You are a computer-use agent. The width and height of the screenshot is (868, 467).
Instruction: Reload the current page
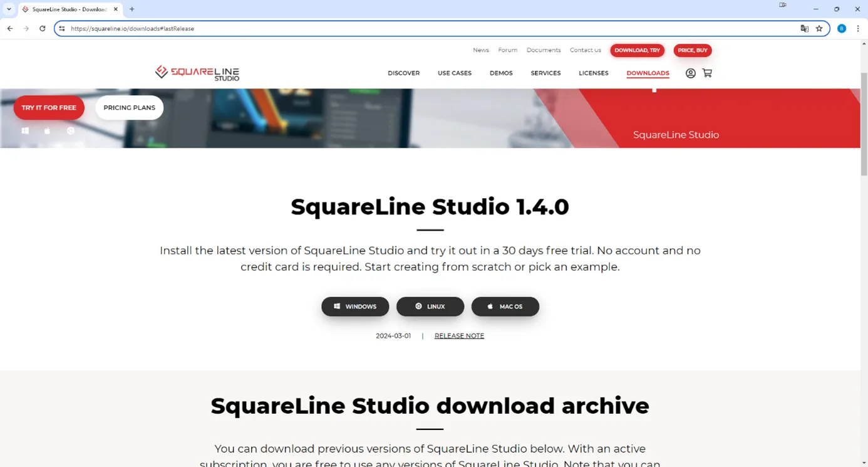[x=43, y=28]
